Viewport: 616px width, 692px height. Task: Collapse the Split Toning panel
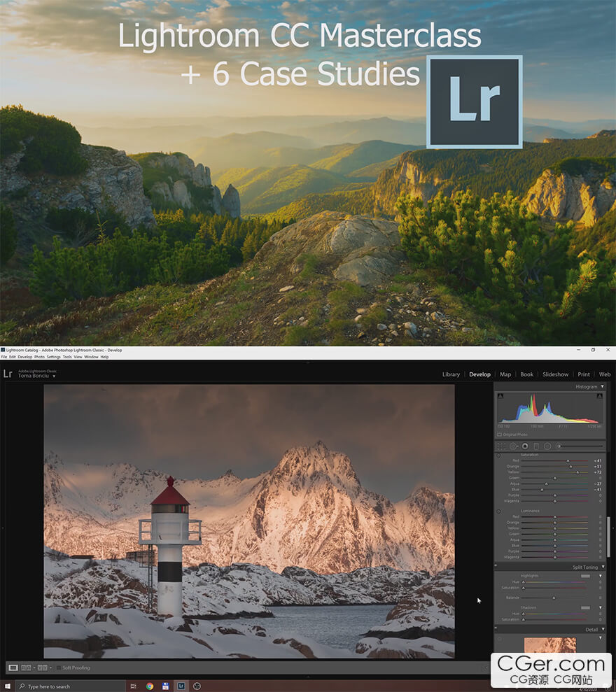click(603, 567)
